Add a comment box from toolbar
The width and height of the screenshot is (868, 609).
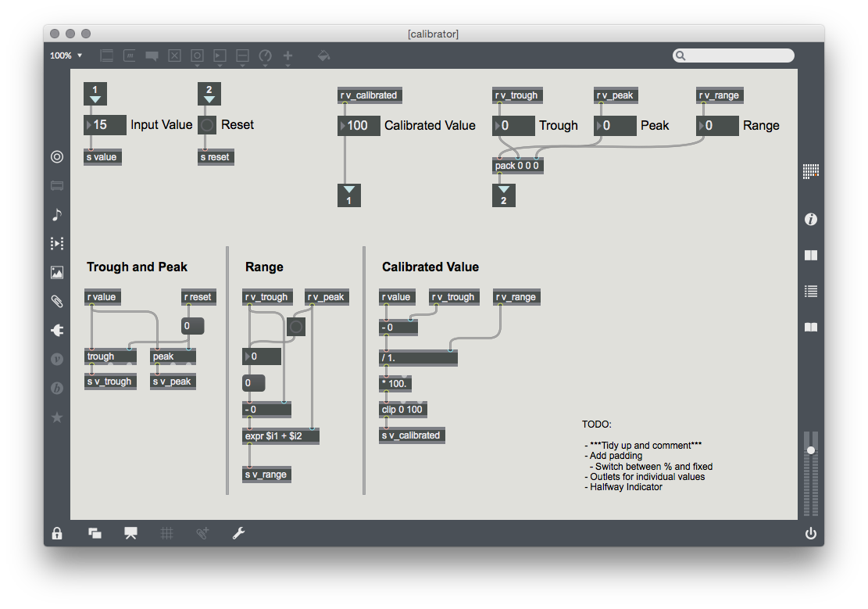point(152,56)
